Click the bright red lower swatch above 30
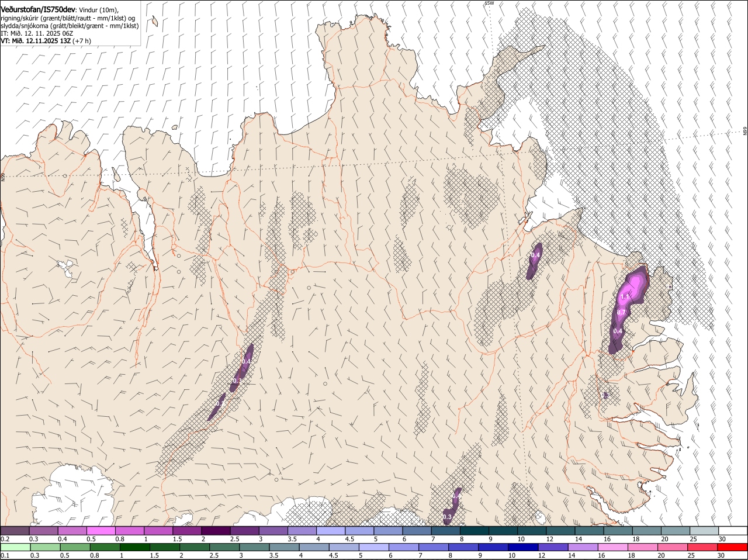 click(733, 547)
